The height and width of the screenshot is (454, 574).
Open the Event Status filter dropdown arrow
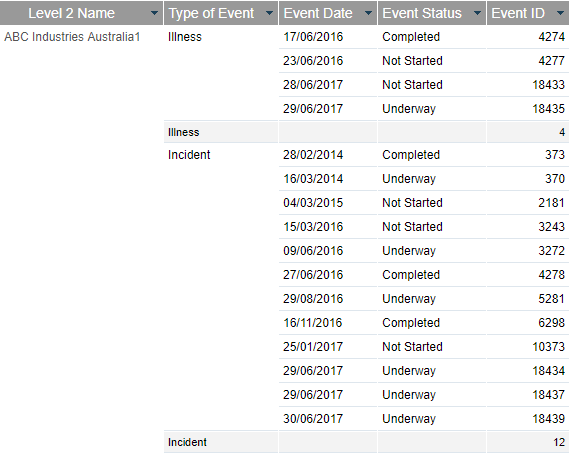point(477,14)
